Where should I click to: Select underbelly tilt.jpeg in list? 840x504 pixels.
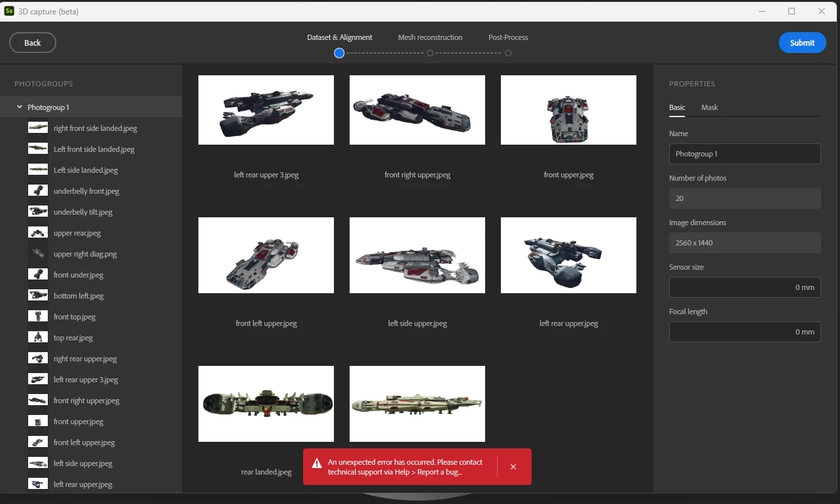(x=91, y=212)
